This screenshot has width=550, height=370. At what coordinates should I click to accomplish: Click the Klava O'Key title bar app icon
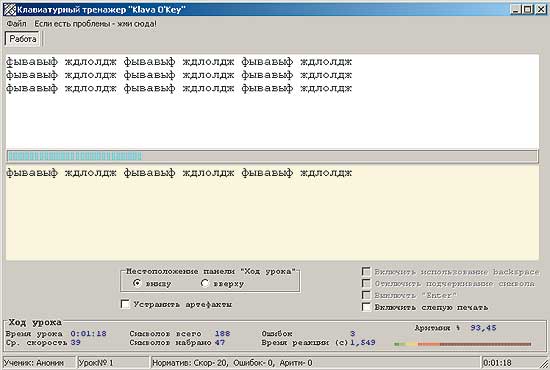tap(9, 9)
